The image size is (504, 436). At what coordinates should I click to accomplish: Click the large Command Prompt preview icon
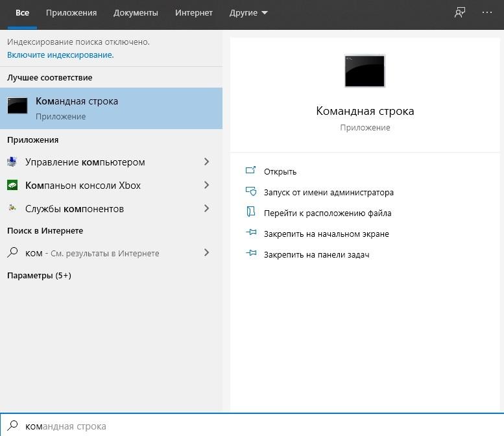365,71
